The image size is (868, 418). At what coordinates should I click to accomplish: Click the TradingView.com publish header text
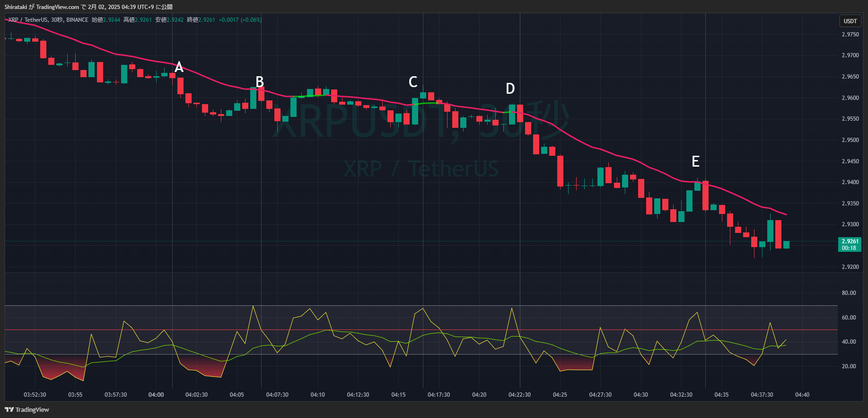88,7
